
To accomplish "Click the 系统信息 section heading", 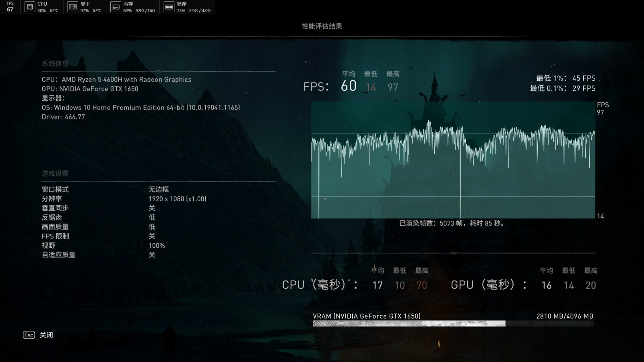I will (55, 64).
